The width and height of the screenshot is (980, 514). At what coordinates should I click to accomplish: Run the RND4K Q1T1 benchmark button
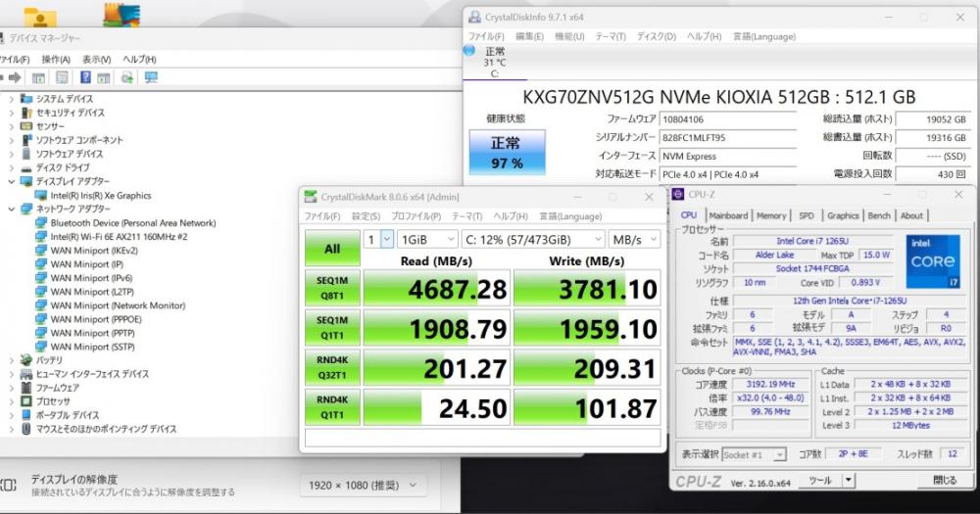pos(332,407)
